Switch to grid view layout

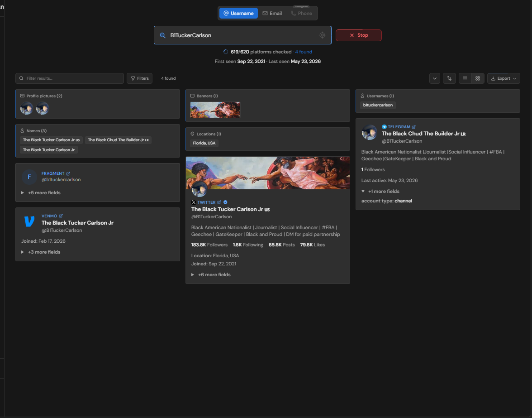tap(478, 78)
